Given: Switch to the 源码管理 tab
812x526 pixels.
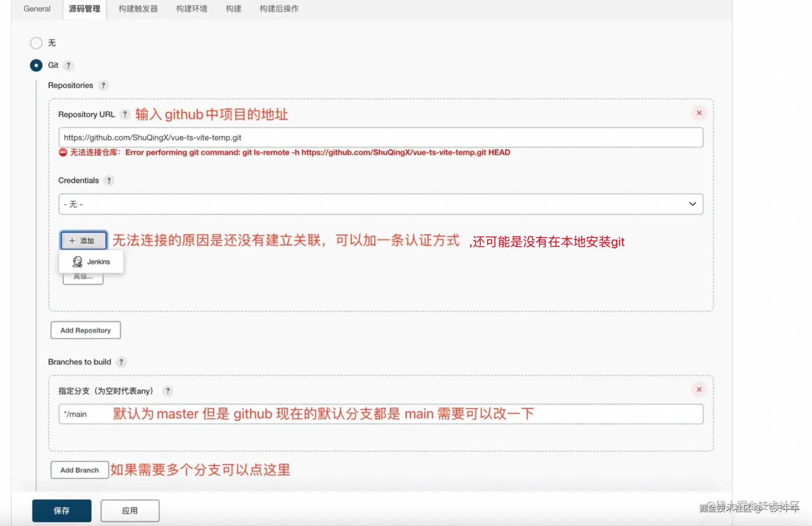Looking at the screenshot, I should click(x=84, y=9).
